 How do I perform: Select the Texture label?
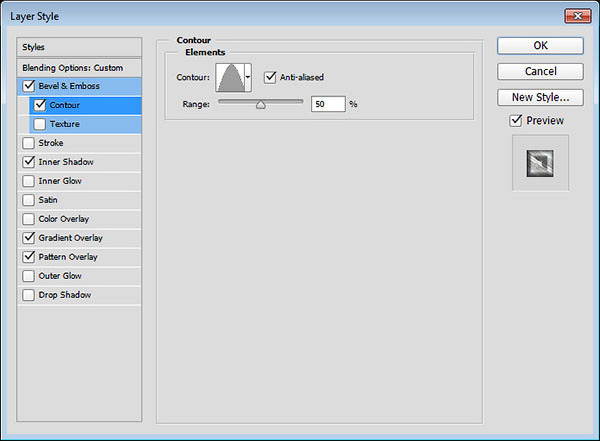(65, 124)
